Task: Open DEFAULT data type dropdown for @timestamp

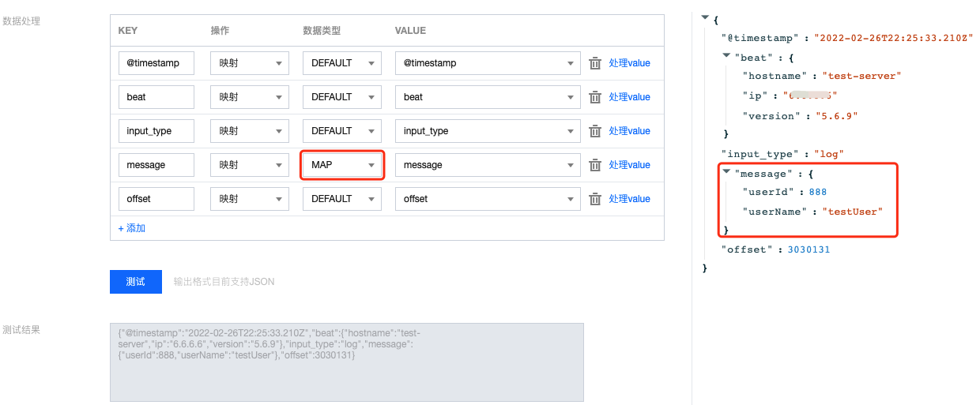Action: (x=342, y=63)
